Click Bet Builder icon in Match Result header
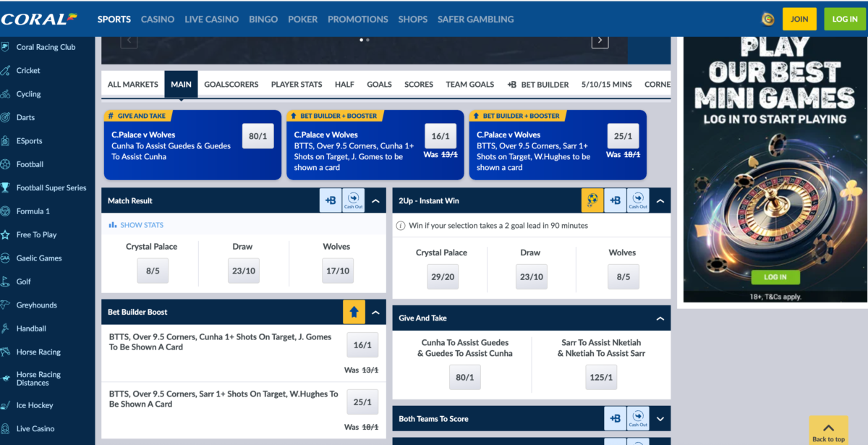Screen dimensions: 868x445 pyautogui.click(x=331, y=200)
